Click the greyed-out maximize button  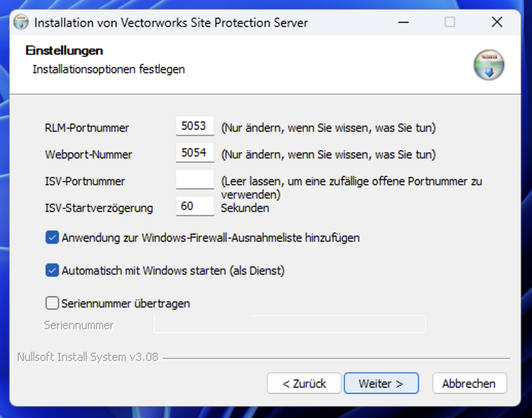pos(450,22)
